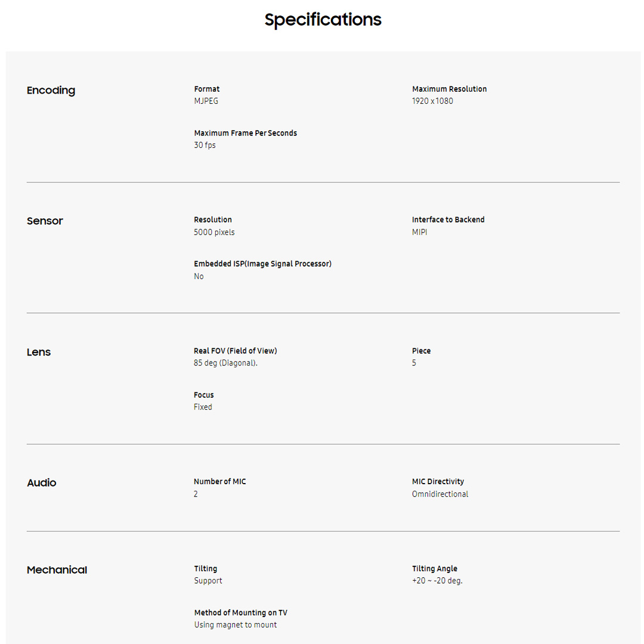Click the 30 fps value
Viewport: 644px width, 644px height.
[x=205, y=145]
